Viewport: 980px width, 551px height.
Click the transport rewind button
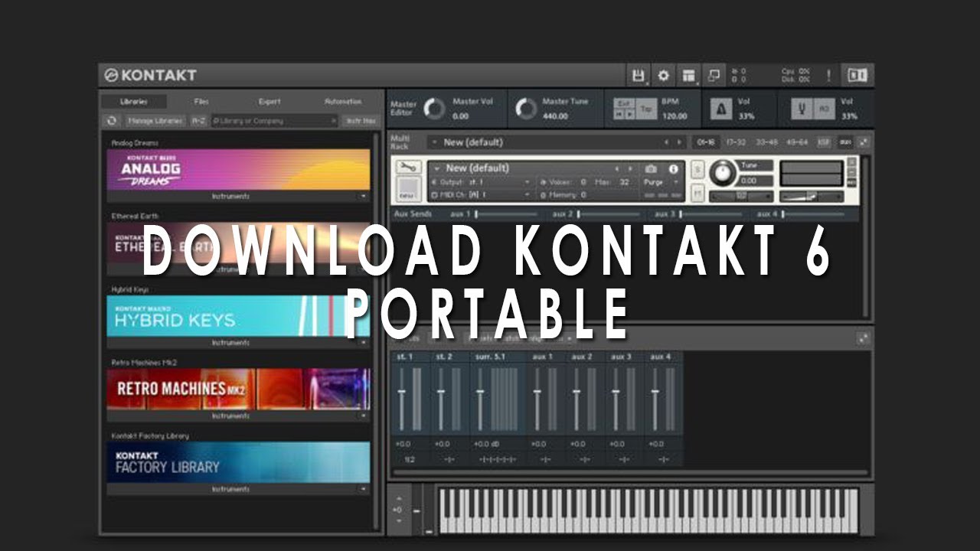pyautogui.click(x=619, y=114)
